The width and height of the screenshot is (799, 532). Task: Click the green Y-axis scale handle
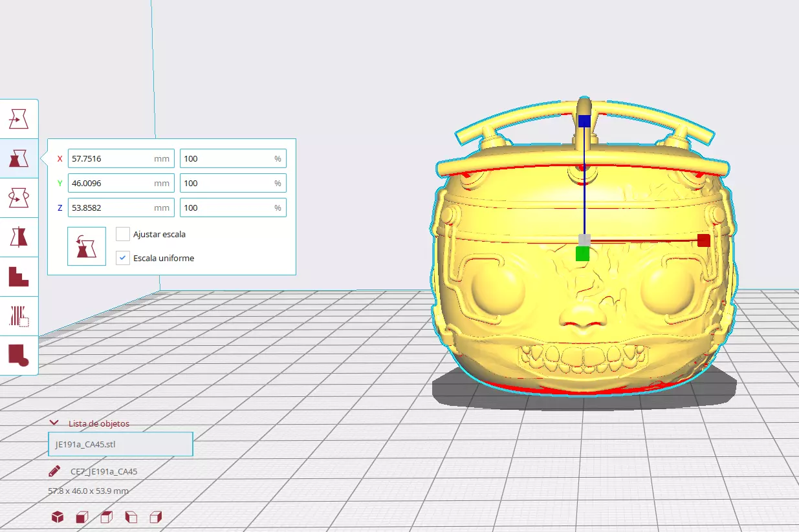pos(582,253)
